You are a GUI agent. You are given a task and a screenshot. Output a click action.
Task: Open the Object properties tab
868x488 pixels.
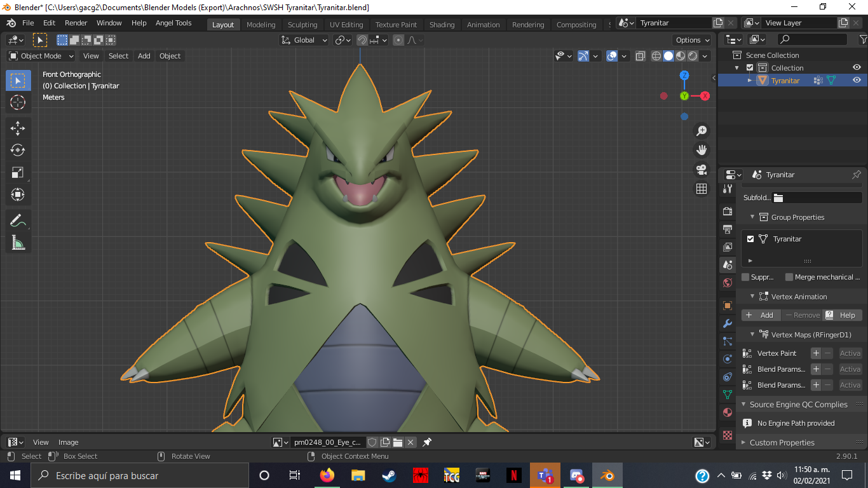pyautogui.click(x=728, y=306)
